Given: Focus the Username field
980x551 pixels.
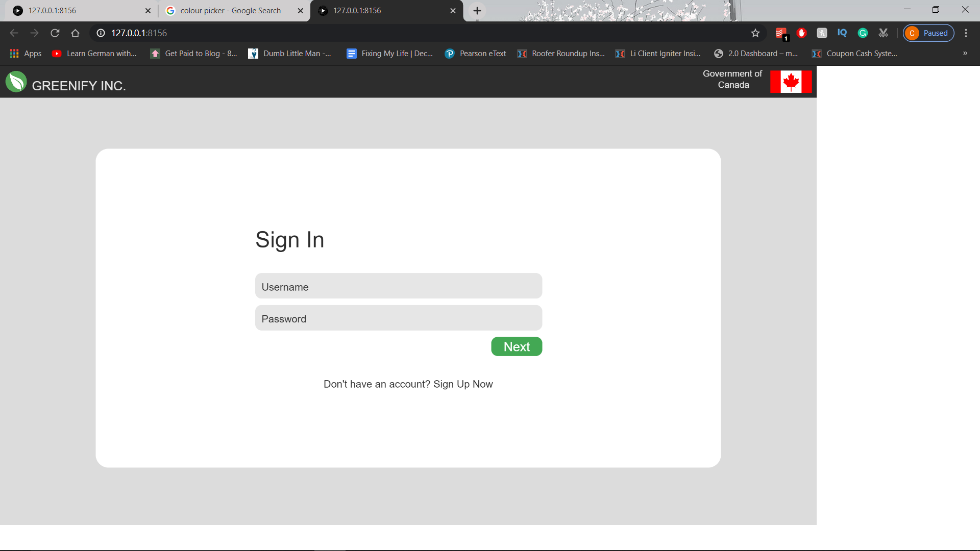Looking at the screenshot, I should coord(398,286).
